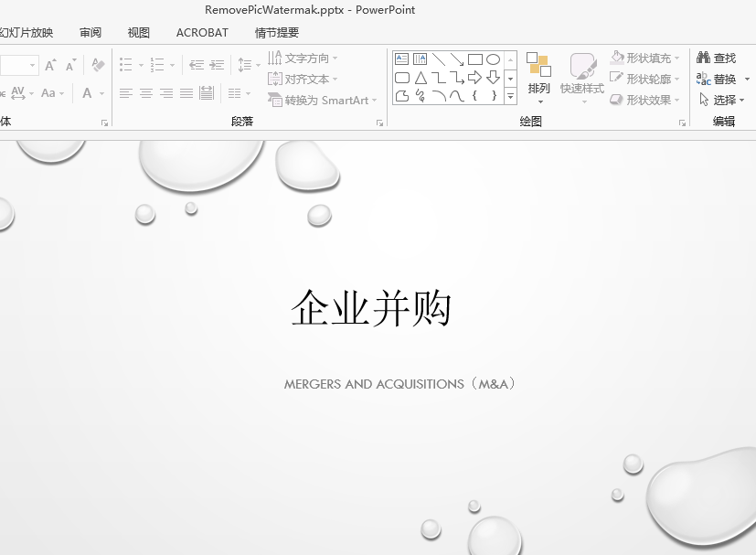Viewport: 756px width, 555px height.
Task: Toggle align text right
Action: (x=166, y=92)
